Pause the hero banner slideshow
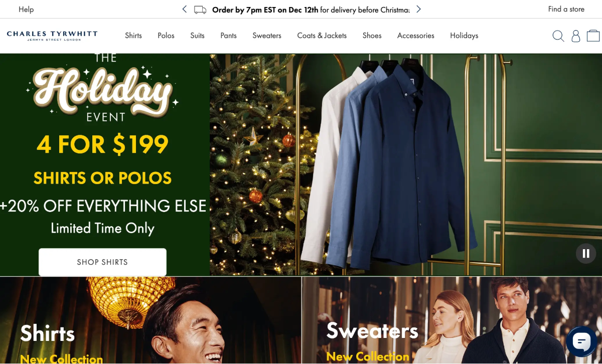The width and height of the screenshot is (602, 364). coord(585,253)
